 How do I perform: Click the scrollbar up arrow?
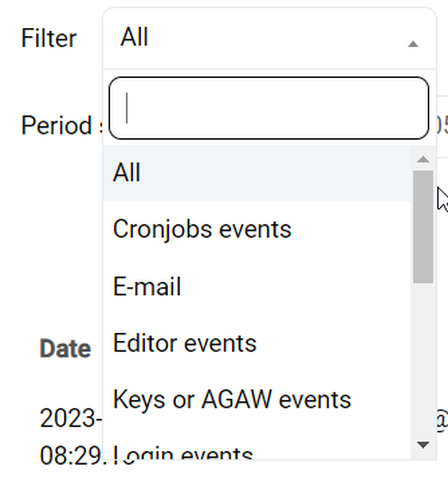point(423,159)
